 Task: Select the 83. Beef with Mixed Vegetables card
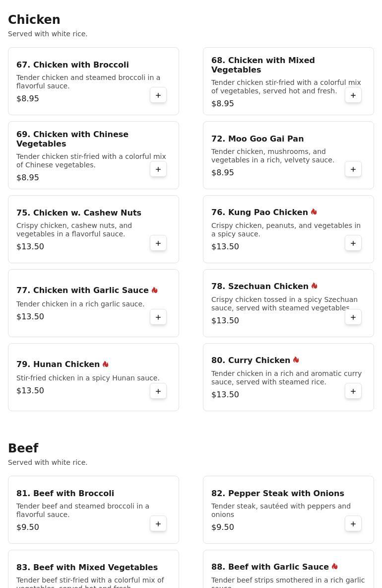click(x=94, y=569)
